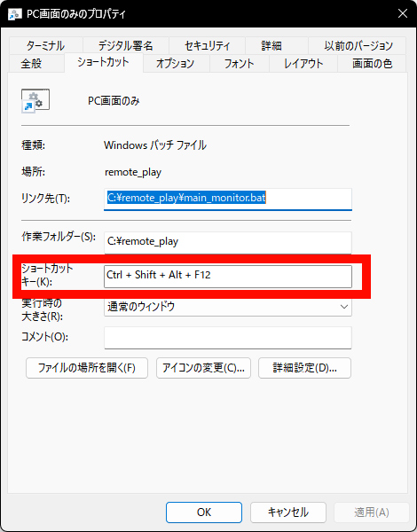Open the 実行時の大きさ window size dropdown
The image size is (417, 532).
coord(228,307)
